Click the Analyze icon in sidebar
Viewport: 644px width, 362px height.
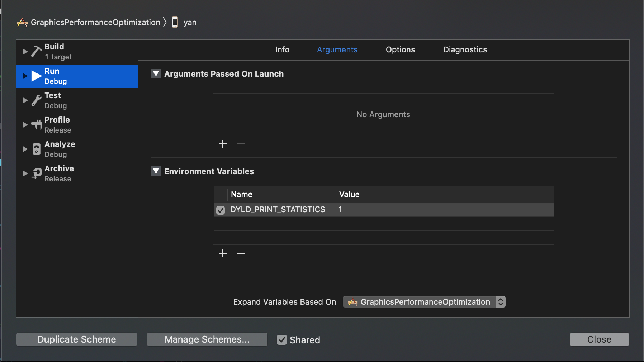tap(36, 149)
